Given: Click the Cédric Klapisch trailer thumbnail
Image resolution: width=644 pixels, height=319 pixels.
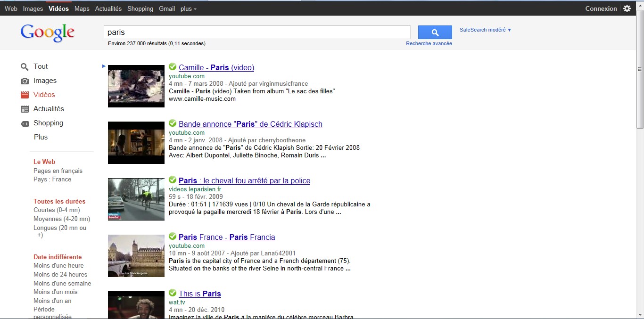Looking at the screenshot, I should (136, 143).
